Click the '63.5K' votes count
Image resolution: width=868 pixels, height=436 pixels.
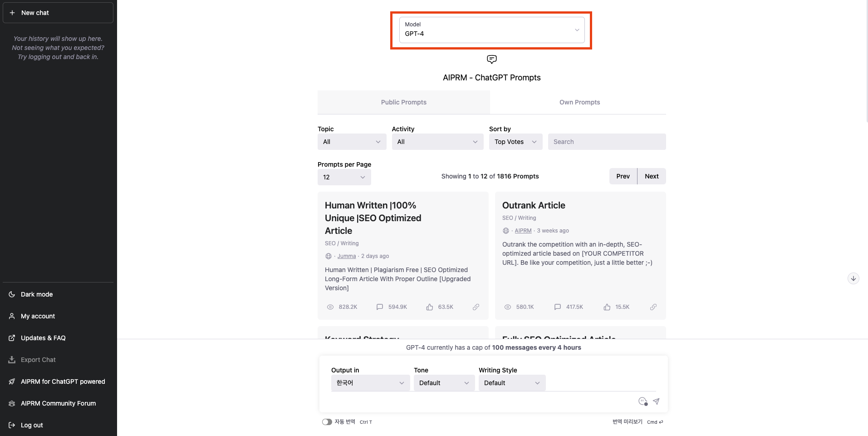[446, 307]
